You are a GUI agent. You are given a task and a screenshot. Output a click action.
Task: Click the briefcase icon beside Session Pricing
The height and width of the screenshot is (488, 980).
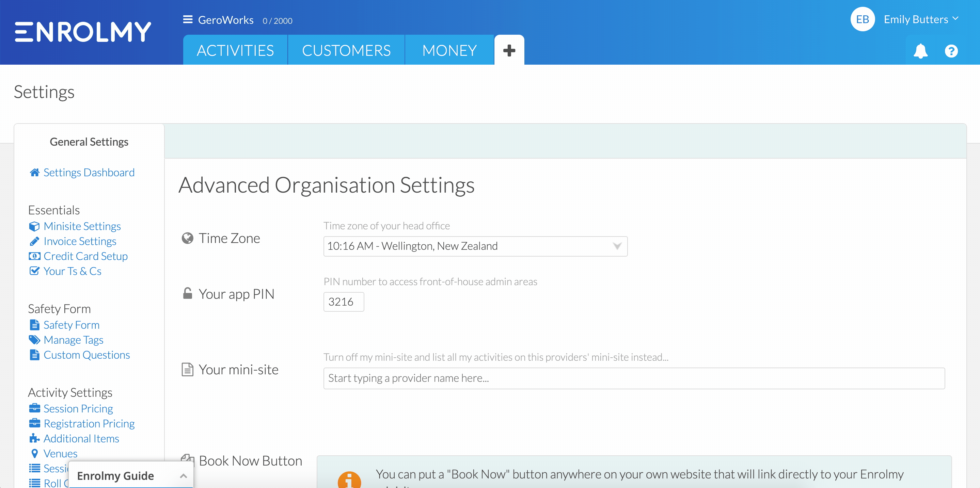[34, 408]
